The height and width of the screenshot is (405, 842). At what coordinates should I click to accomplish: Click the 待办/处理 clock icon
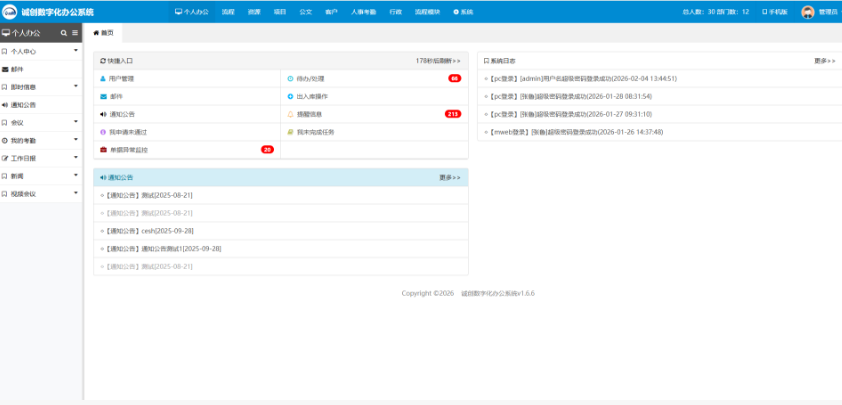pyautogui.click(x=290, y=78)
